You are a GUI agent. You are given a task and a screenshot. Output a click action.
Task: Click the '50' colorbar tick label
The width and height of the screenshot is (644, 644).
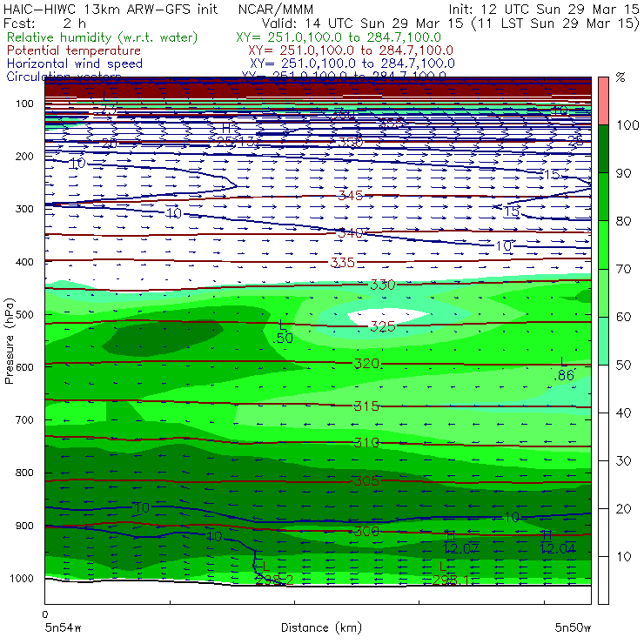pyautogui.click(x=623, y=366)
